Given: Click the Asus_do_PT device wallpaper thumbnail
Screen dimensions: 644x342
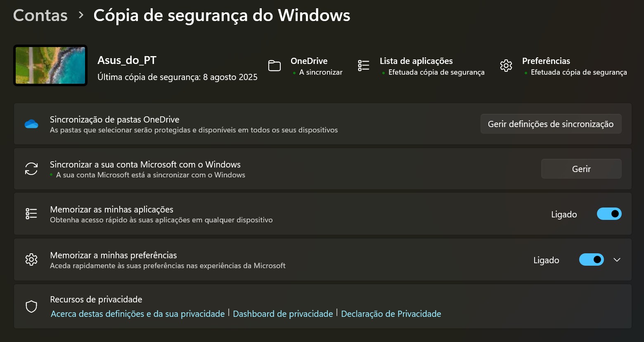Looking at the screenshot, I should tap(50, 66).
